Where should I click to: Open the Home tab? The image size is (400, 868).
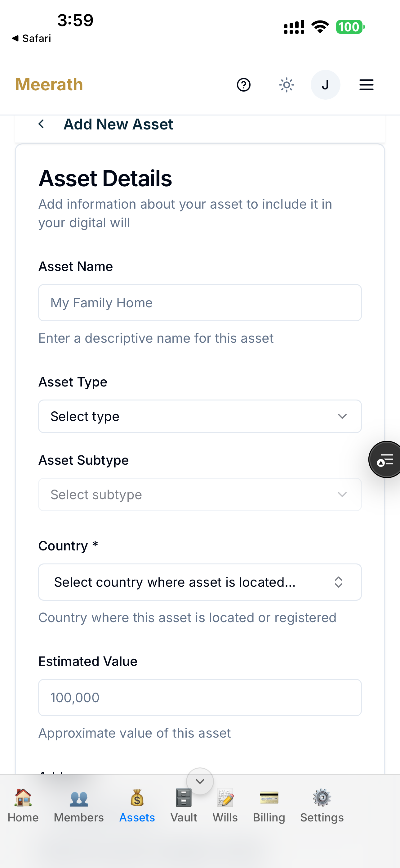(23, 806)
